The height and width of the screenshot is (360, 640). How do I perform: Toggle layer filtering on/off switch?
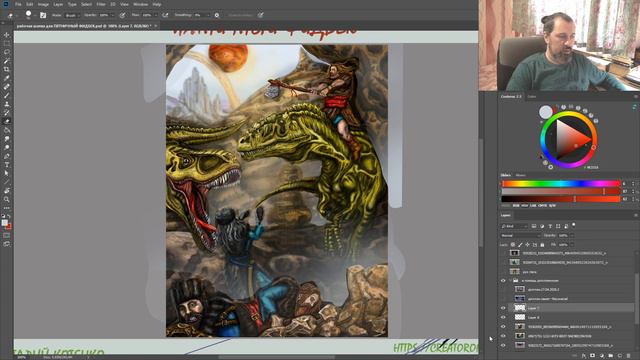(573, 225)
